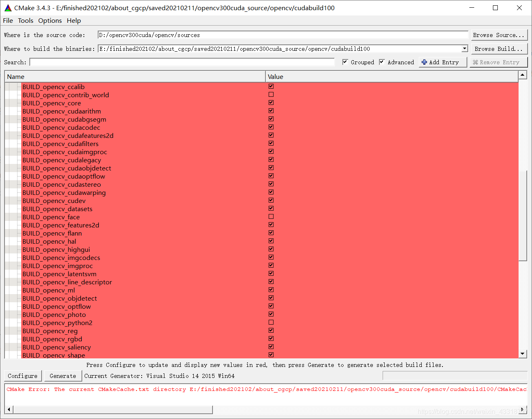Click the CMake logo icon in title bar

(x=8, y=8)
